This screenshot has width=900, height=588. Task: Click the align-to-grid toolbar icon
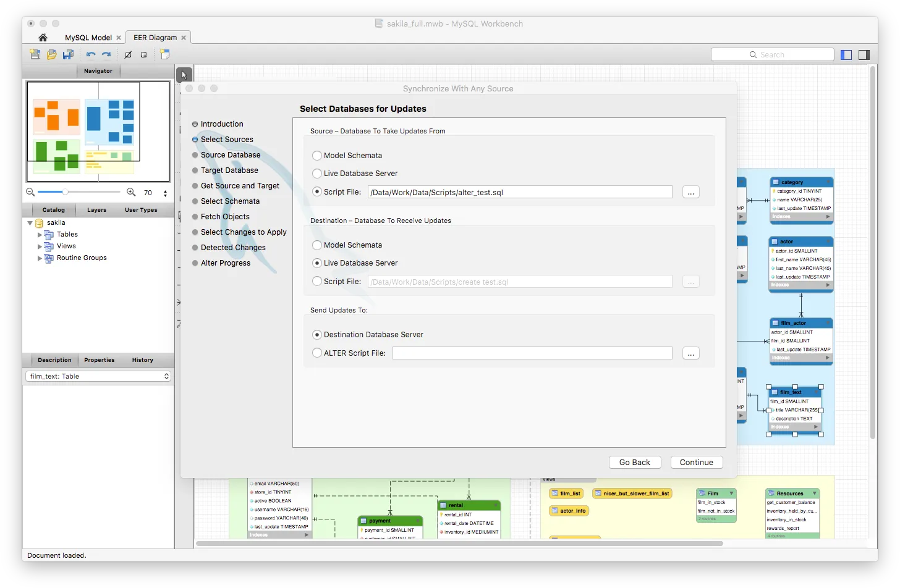click(x=144, y=54)
